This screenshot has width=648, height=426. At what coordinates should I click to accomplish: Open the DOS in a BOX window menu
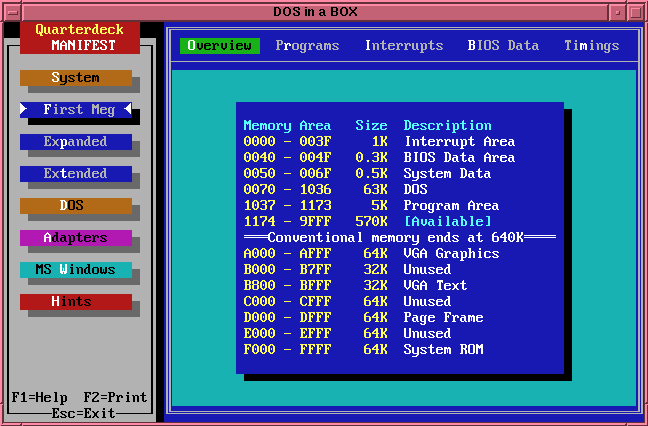tap(13, 12)
